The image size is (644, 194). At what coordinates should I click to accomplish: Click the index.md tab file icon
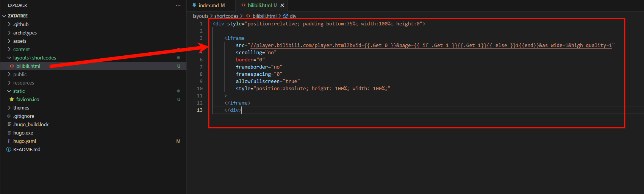point(194,5)
